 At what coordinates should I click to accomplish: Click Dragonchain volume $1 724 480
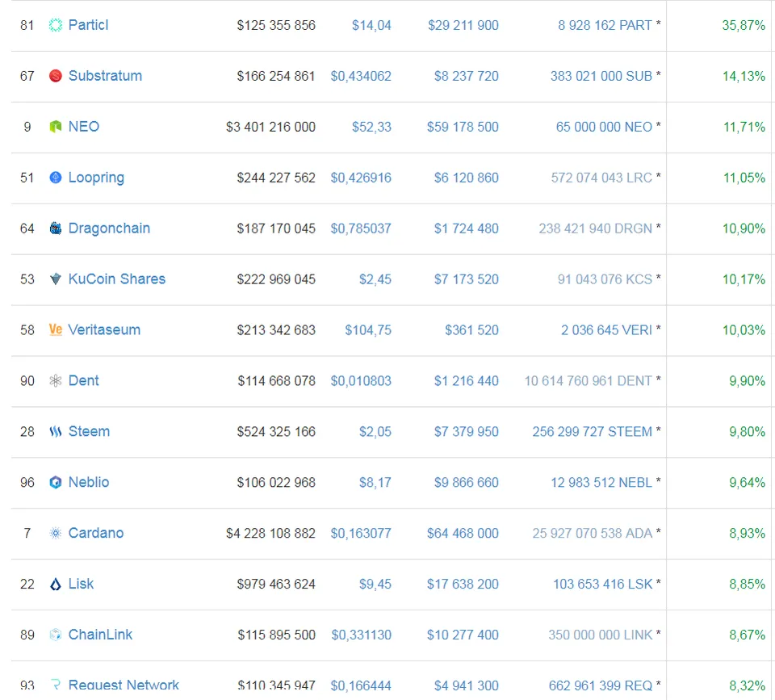coord(466,228)
